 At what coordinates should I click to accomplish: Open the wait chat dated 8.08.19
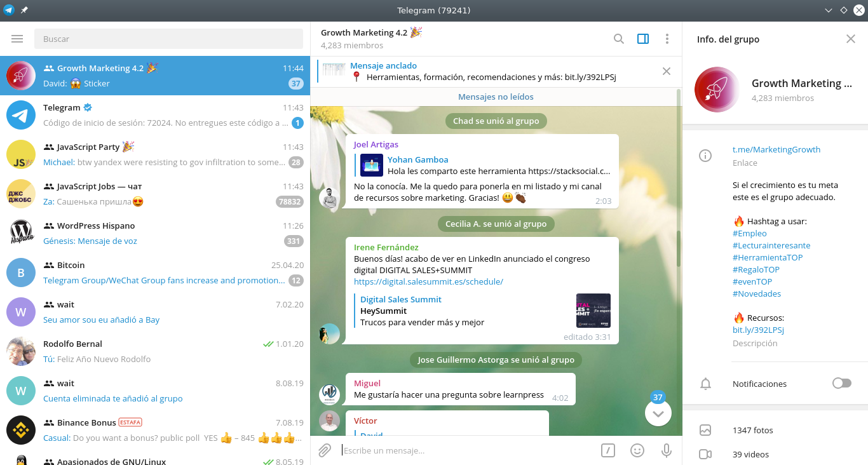[155, 391]
